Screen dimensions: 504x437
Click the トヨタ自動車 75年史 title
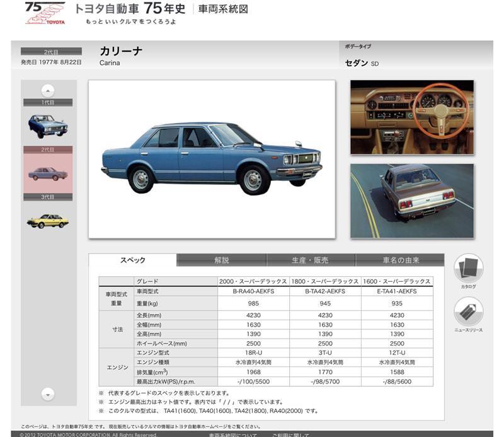pyautogui.click(x=130, y=8)
